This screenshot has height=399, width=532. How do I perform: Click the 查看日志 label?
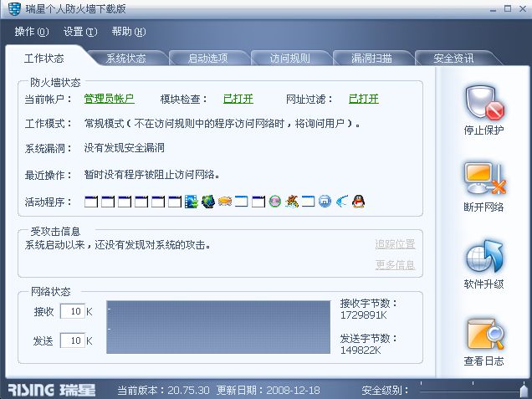click(x=483, y=361)
